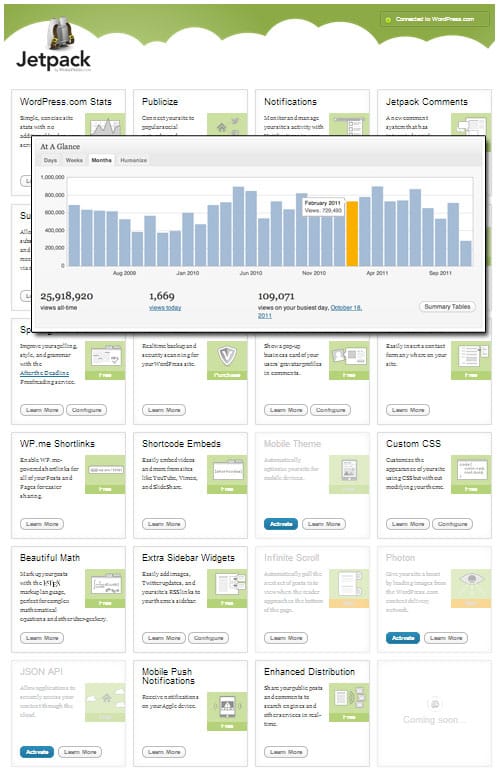Viewport: 500px width, 772px height.
Task: Click the Coming soon placeholder icon
Action: pyautogui.click(x=435, y=704)
